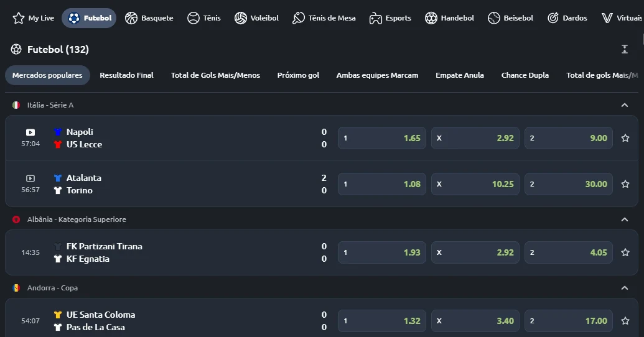Bet on draw at 10.25 for Atalanta match

tap(475, 184)
